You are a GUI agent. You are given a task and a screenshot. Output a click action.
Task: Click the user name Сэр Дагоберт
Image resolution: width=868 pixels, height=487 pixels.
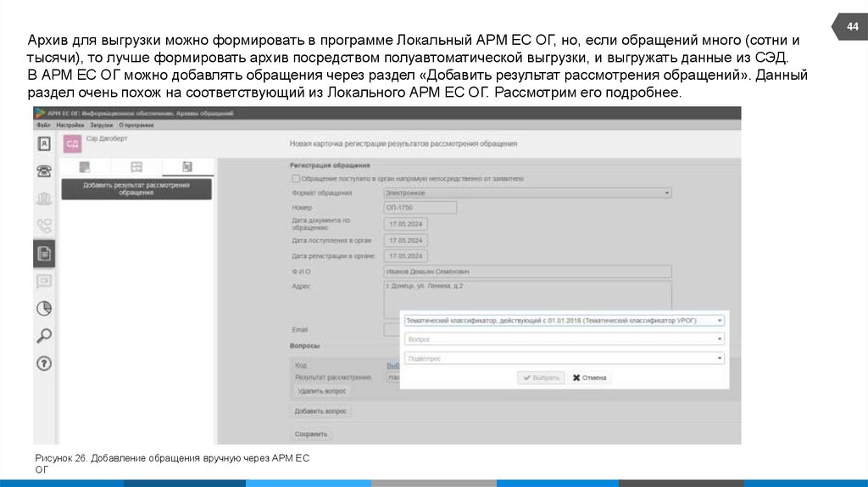(107, 138)
